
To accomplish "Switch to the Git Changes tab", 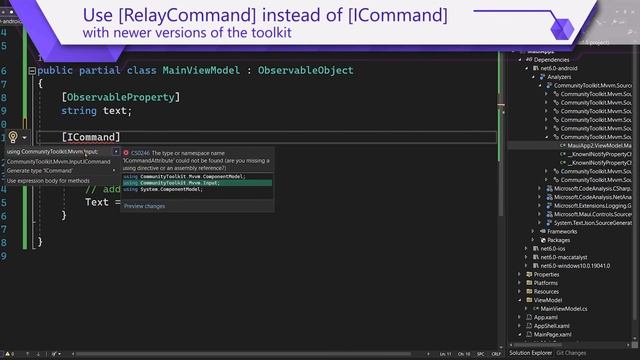I will (x=571, y=353).
